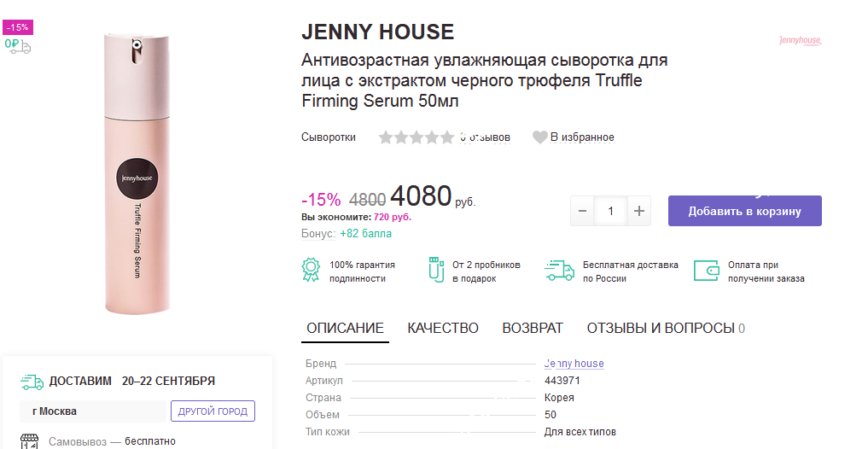Increase quantity with the plus button

click(639, 211)
